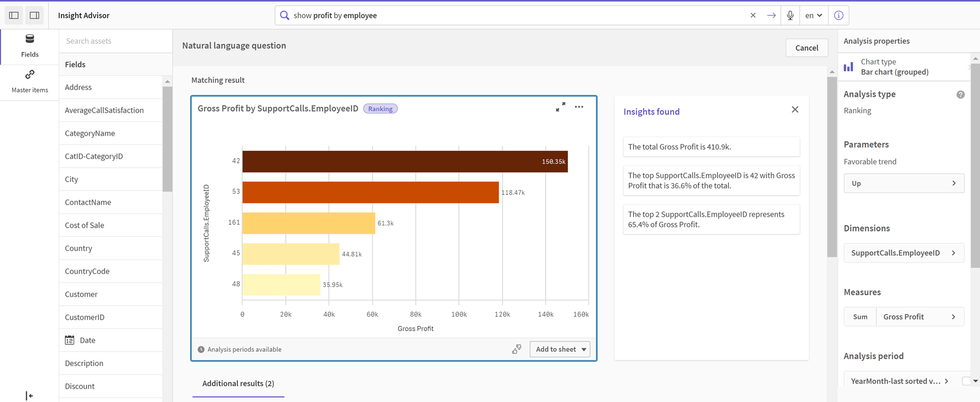Submit the query with the arrow icon

[x=771, y=15]
